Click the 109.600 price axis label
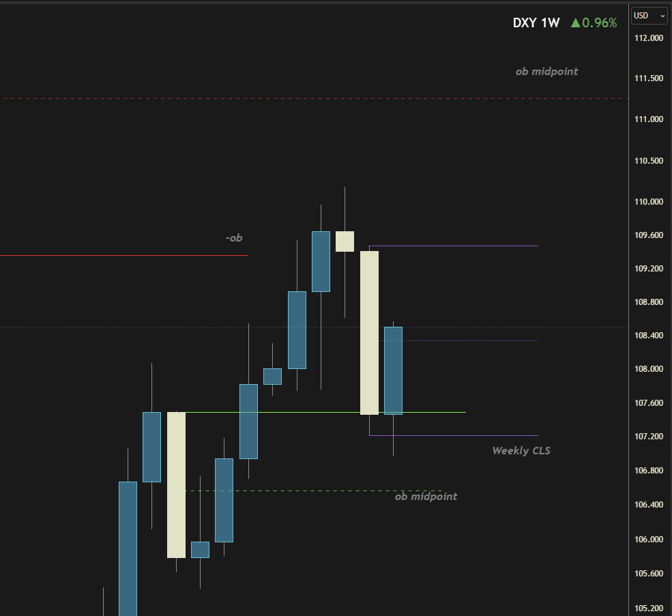Screen dimensions: 672x616 (x=648, y=235)
